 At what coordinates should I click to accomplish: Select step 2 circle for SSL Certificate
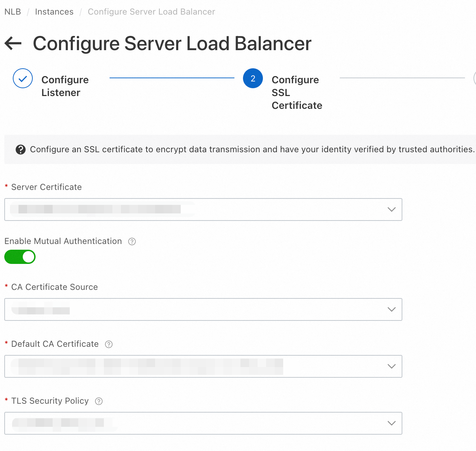pyautogui.click(x=253, y=78)
